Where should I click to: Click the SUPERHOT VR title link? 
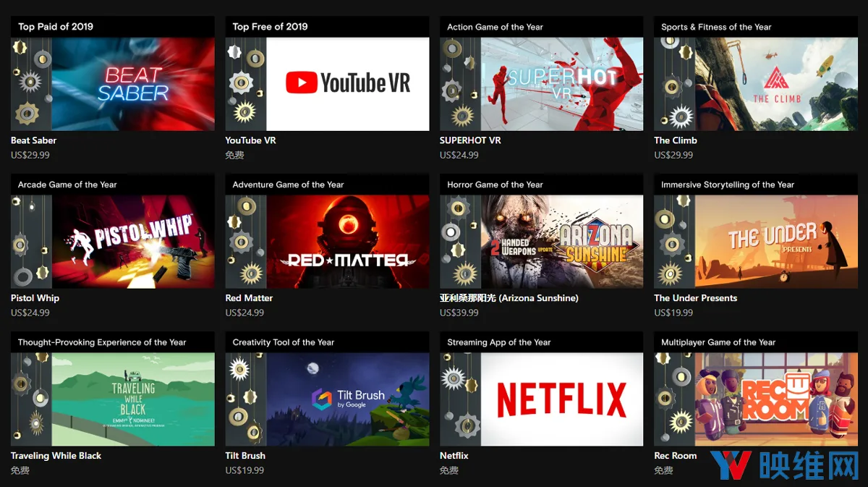coord(470,140)
